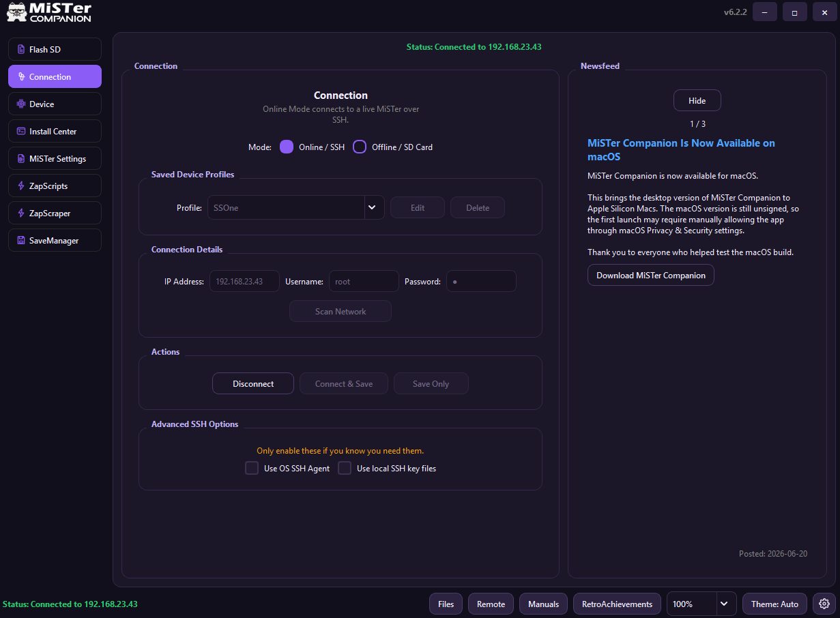Open MiSTer Settings section
840x618 pixels.
click(x=55, y=158)
